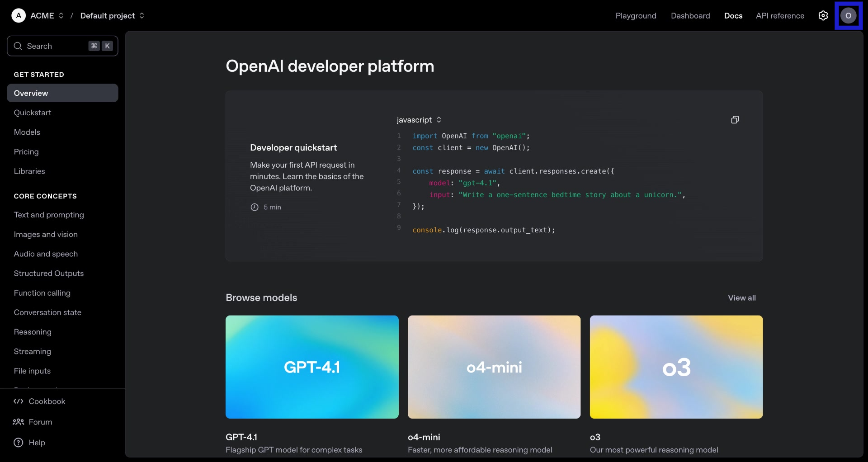Click the profile avatar in the top right
Viewport: 868px width, 462px height.
(849, 15)
